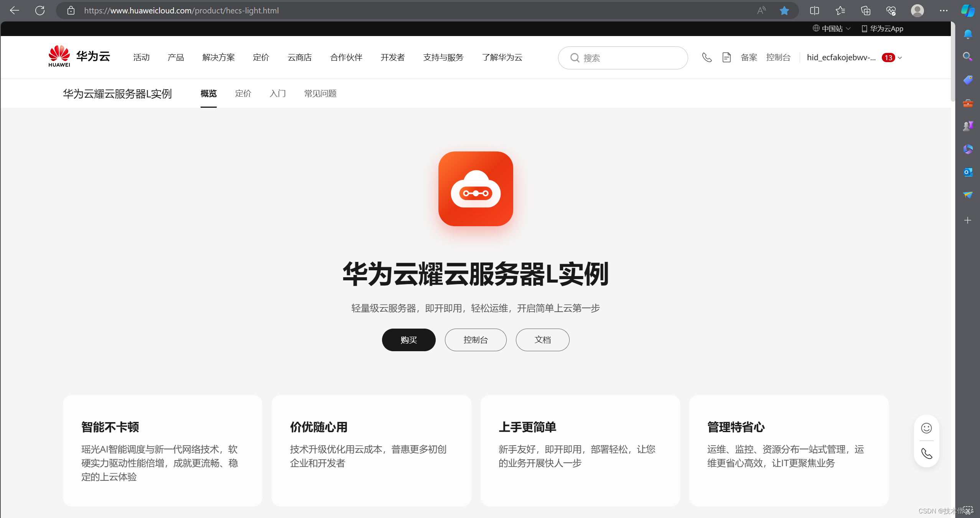
Task: Open the 常见问题 tab
Action: (320, 94)
